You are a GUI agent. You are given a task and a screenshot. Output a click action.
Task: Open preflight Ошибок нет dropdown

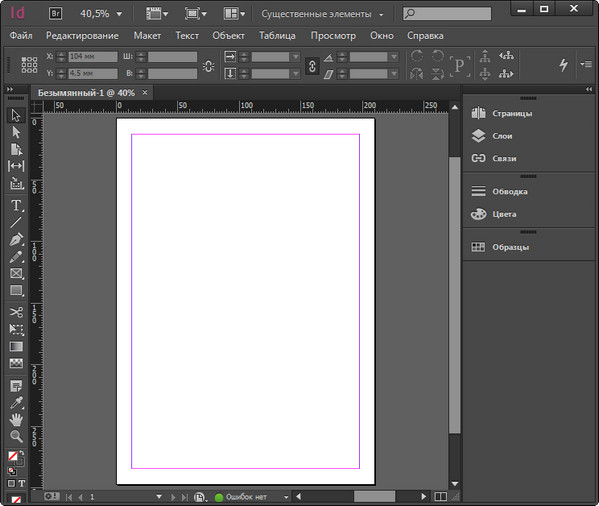286,497
